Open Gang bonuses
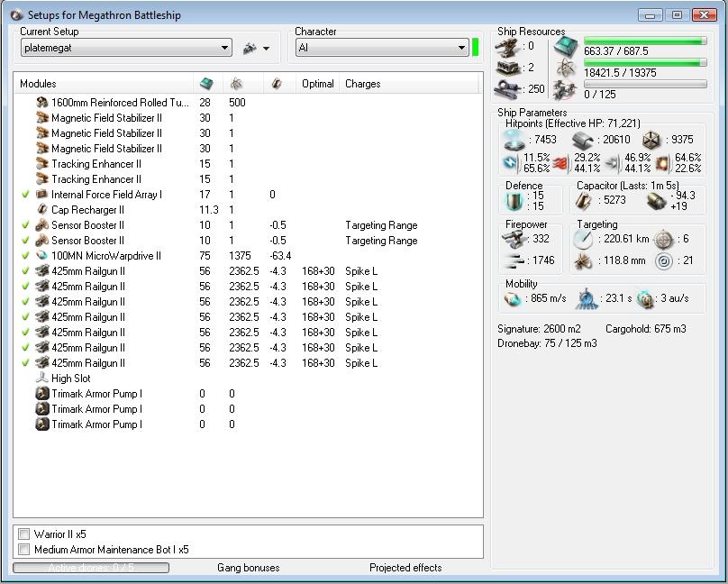This screenshot has height=584, width=728. (x=249, y=567)
